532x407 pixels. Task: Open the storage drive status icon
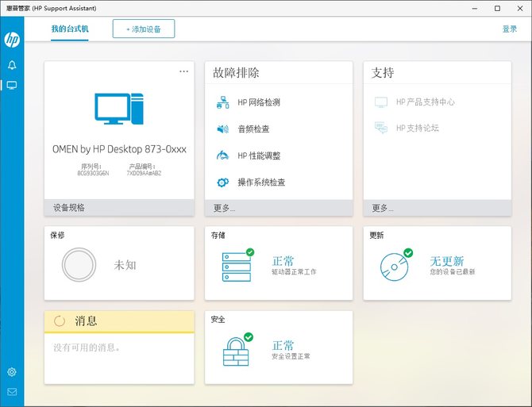237,266
